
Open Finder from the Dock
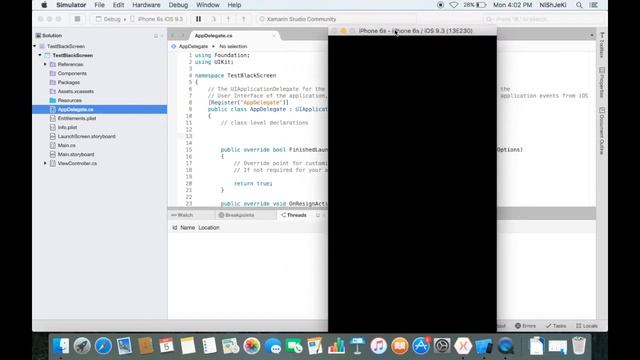pyautogui.click(x=61, y=346)
